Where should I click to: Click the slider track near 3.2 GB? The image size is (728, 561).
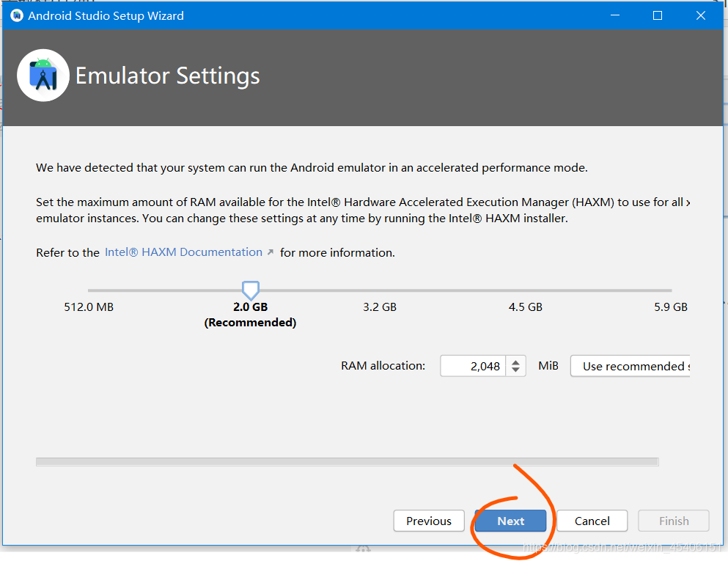coord(380,290)
